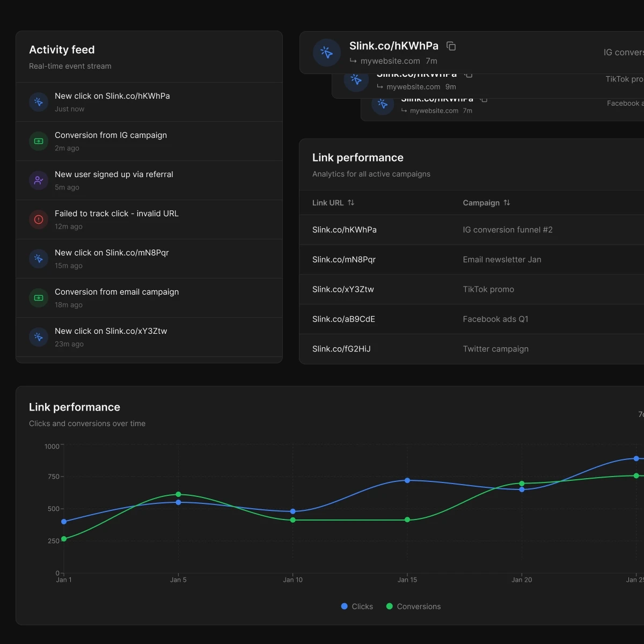
Task: Click the copy icon on the third stacked card
Action: click(484, 99)
